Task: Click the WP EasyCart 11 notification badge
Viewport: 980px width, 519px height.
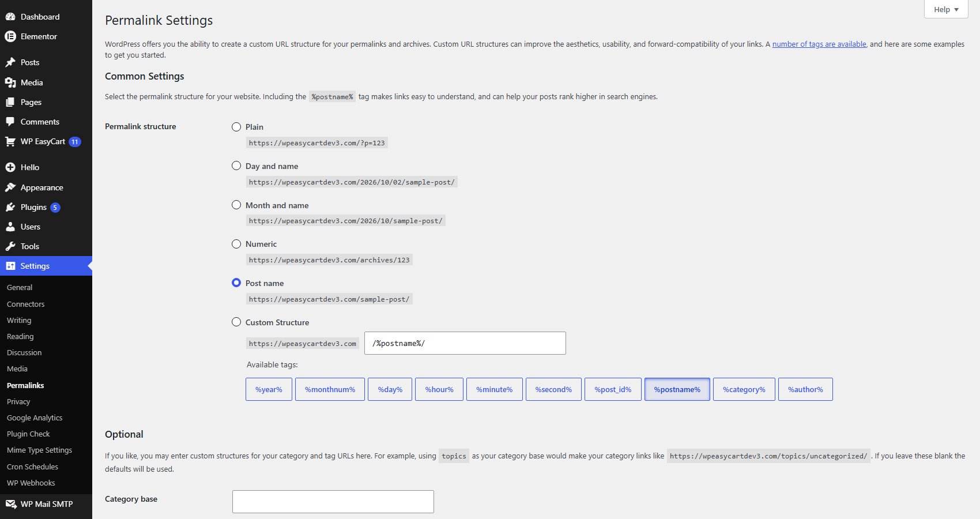Action: click(75, 142)
